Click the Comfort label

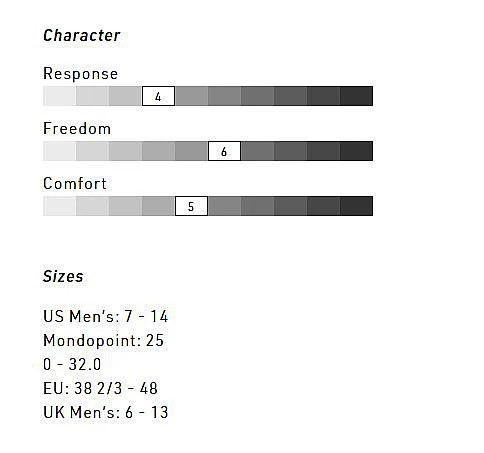tap(75, 183)
